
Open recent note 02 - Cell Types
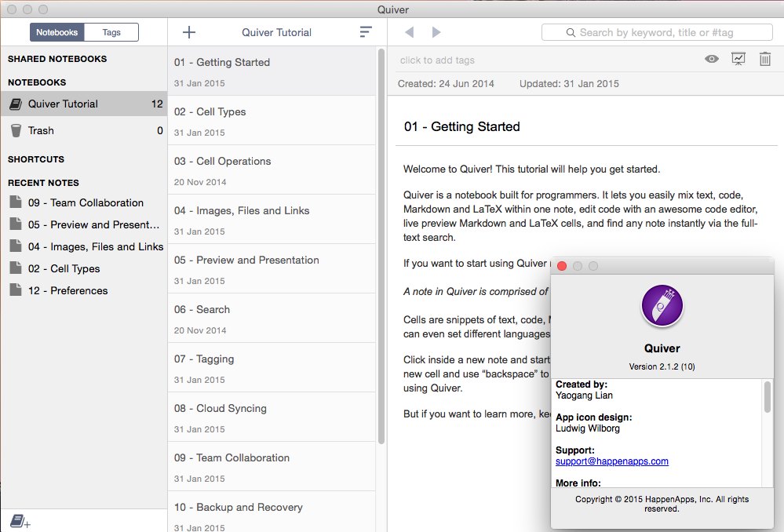[x=84, y=268]
